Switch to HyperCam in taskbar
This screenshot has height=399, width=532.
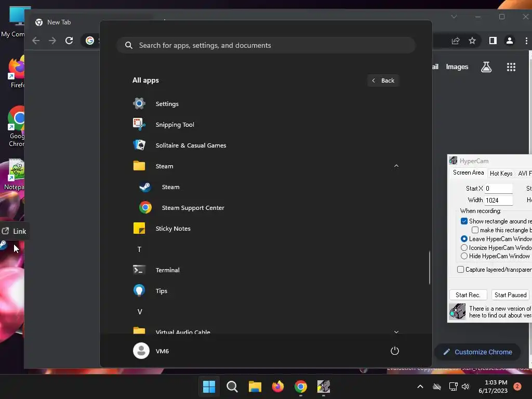tap(324, 387)
